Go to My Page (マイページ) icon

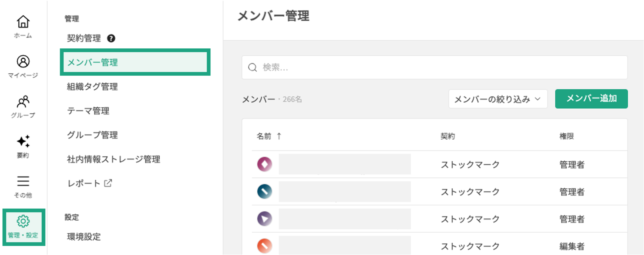(x=23, y=62)
